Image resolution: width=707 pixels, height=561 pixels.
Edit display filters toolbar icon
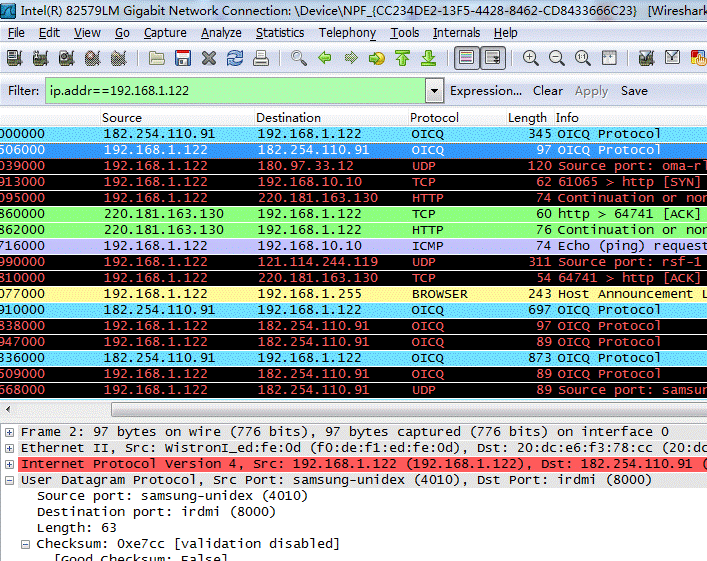[672, 58]
